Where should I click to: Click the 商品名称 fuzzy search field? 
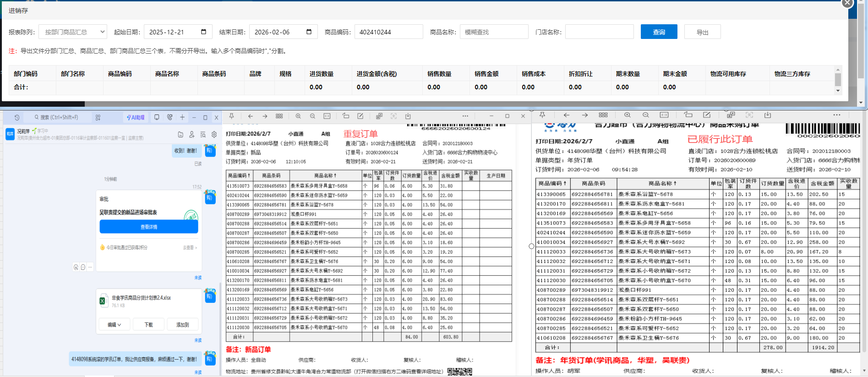point(494,32)
